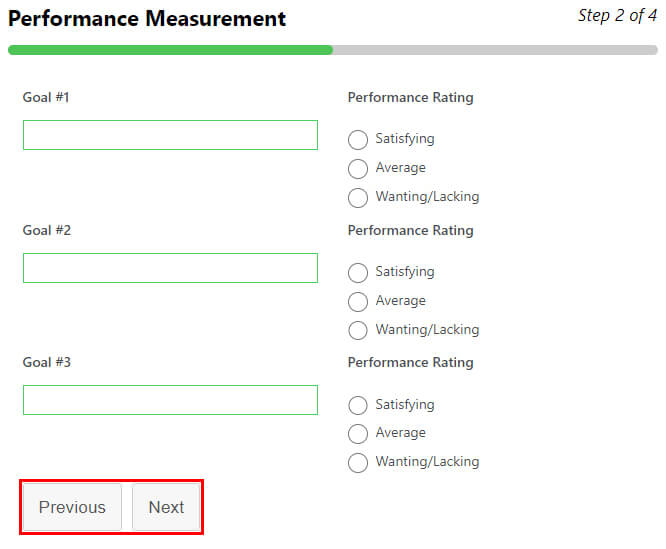Click the Goal #1 text field
Viewport: 666px width, 549px height.
[x=170, y=135]
